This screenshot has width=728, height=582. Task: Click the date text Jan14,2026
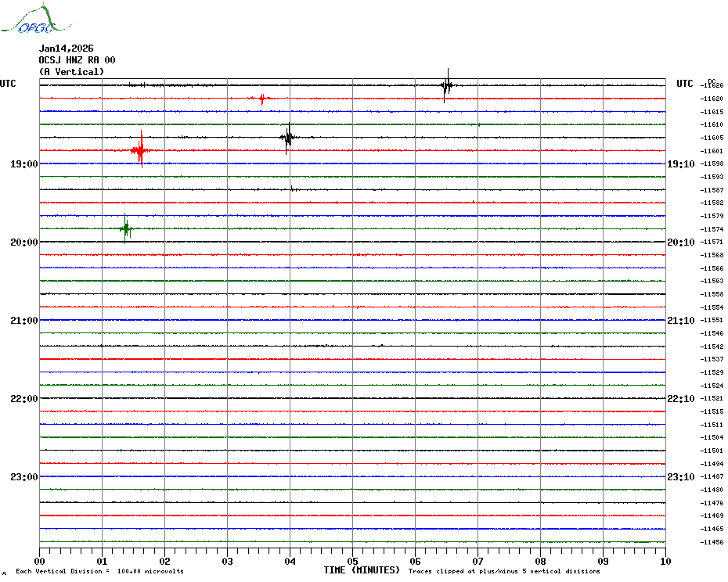click(66, 48)
